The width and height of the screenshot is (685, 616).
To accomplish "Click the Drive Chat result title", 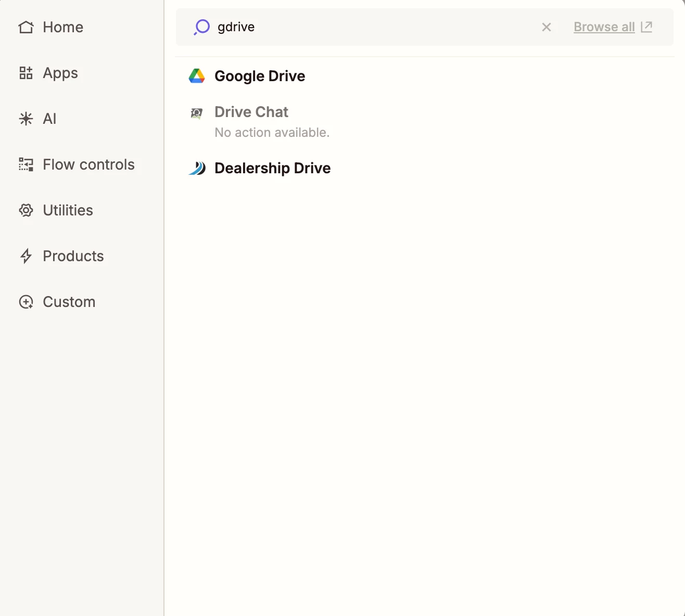I will [x=251, y=112].
